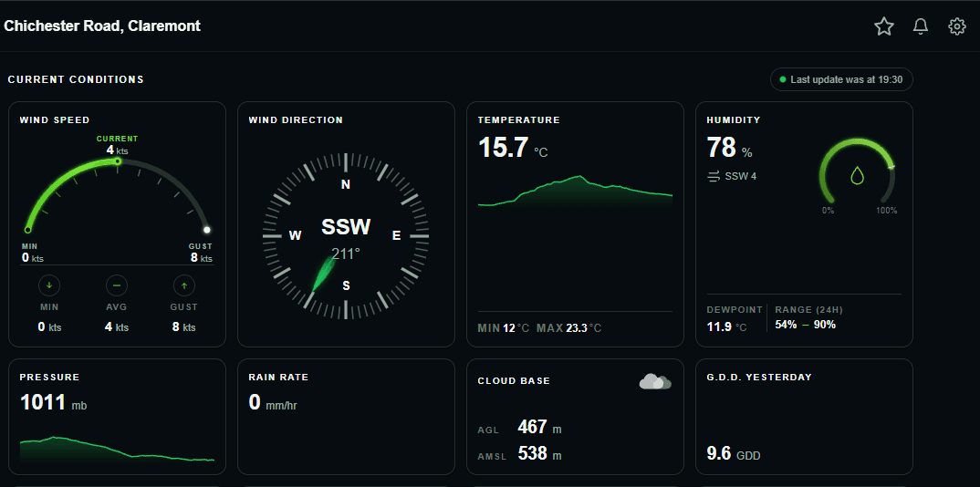Viewport: 980px width, 487px height.
Task: Click the 78 % humidity value
Action: click(x=729, y=149)
